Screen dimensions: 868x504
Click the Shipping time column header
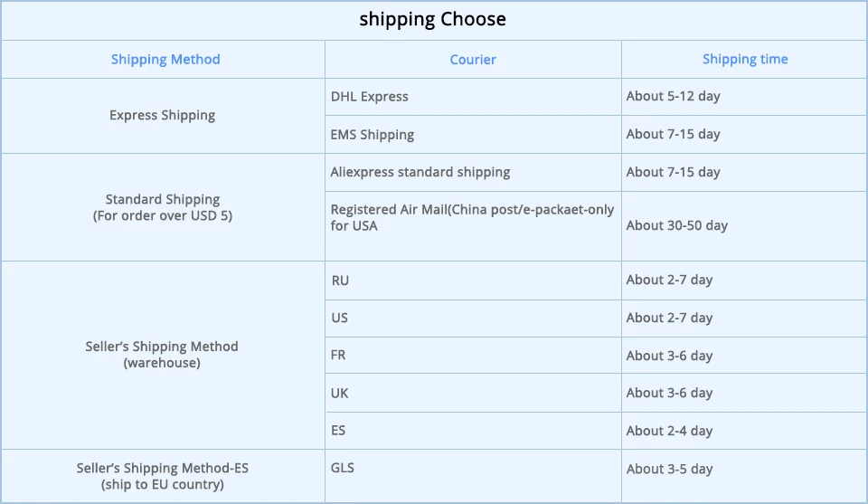745,59
